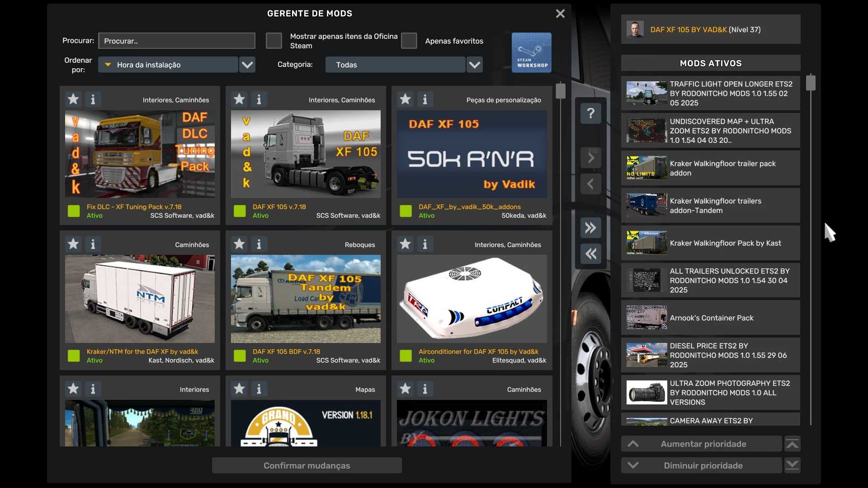Click the Procurar search field
868x488 pixels.
(x=177, y=41)
